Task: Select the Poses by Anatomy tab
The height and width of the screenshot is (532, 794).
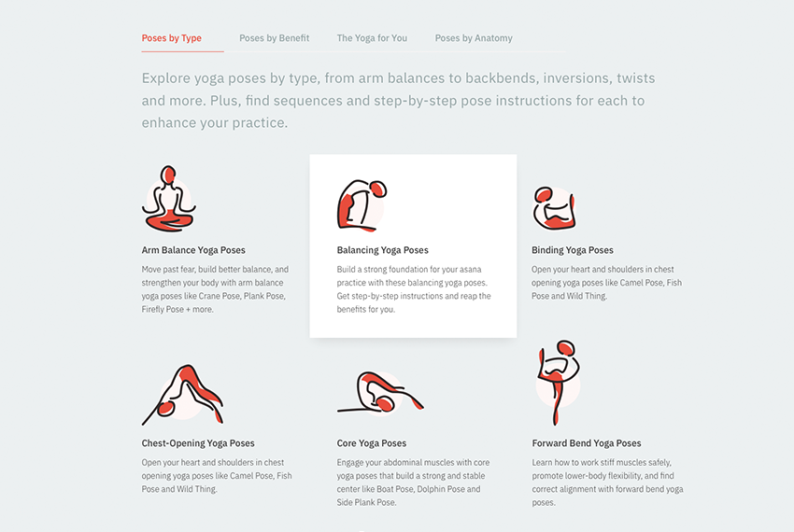Action: (x=474, y=38)
